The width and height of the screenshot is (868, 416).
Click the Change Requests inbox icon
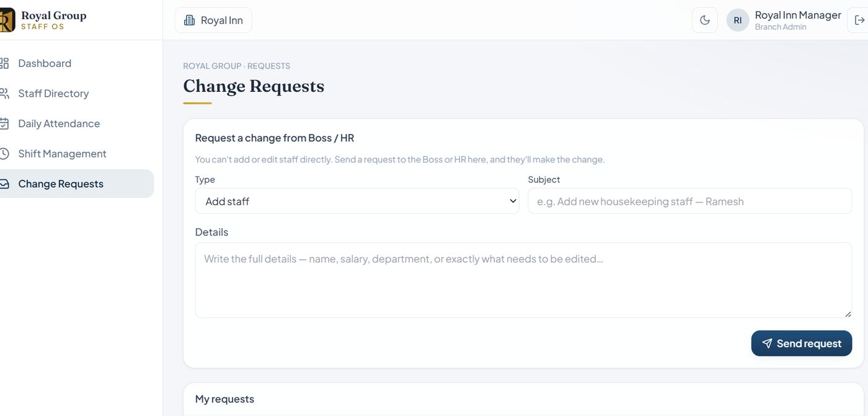pyautogui.click(x=4, y=184)
